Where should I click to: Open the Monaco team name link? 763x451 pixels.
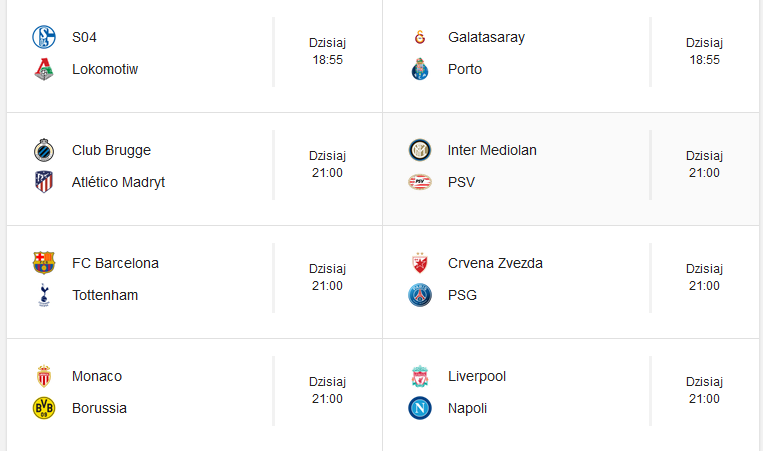pyautogui.click(x=97, y=377)
